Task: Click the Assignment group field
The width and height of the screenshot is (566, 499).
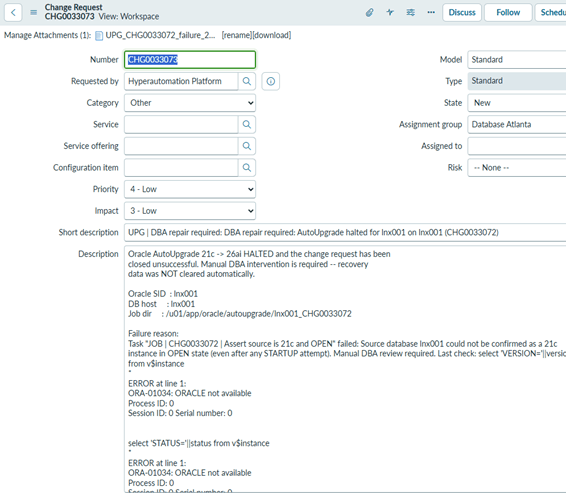Action: 517,125
